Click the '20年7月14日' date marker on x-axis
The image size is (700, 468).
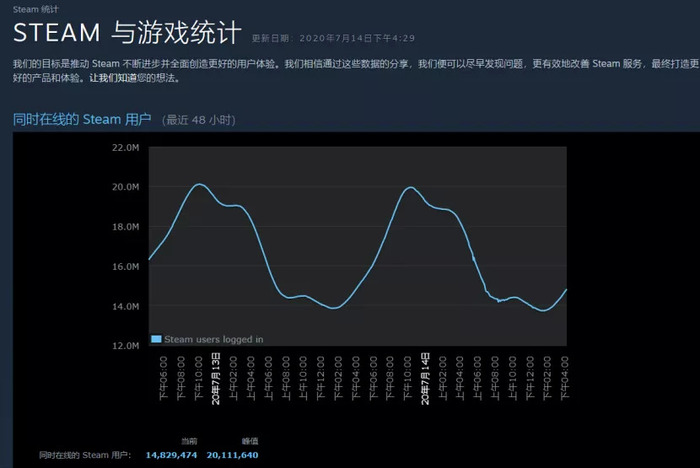[425, 379]
